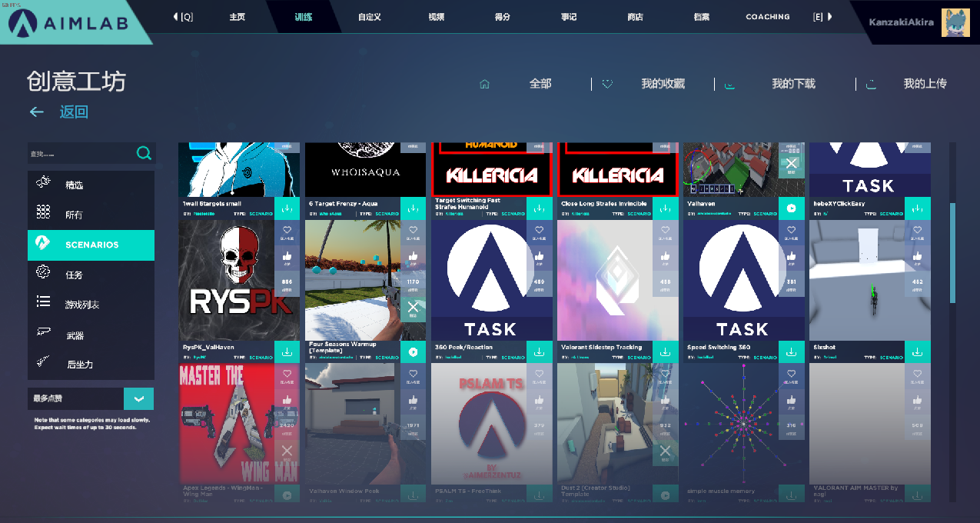This screenshot has height=523, width=980.
Task: Click the vertical scrollbar of workshop list
Action: pos(953,253)
